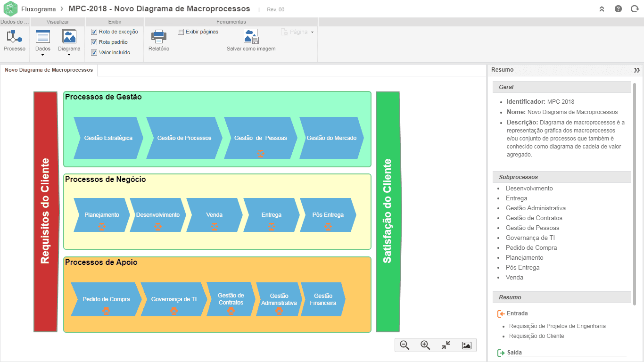Expand the Dados dropdown arrow

tap(43, 55)
